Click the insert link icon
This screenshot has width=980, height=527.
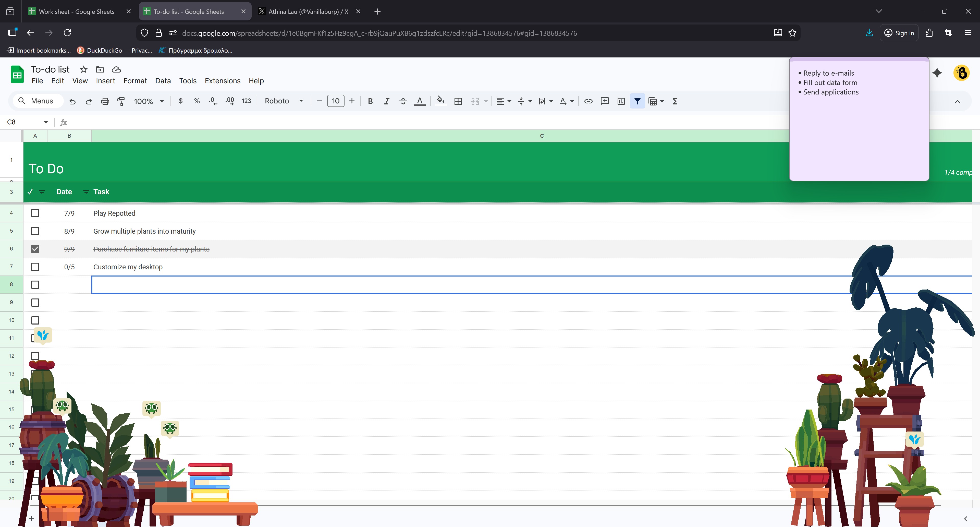tap(588, 101)
